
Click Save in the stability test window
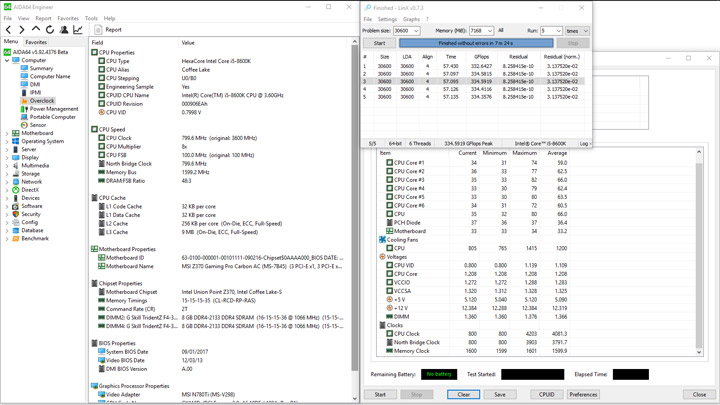[500, 394]
